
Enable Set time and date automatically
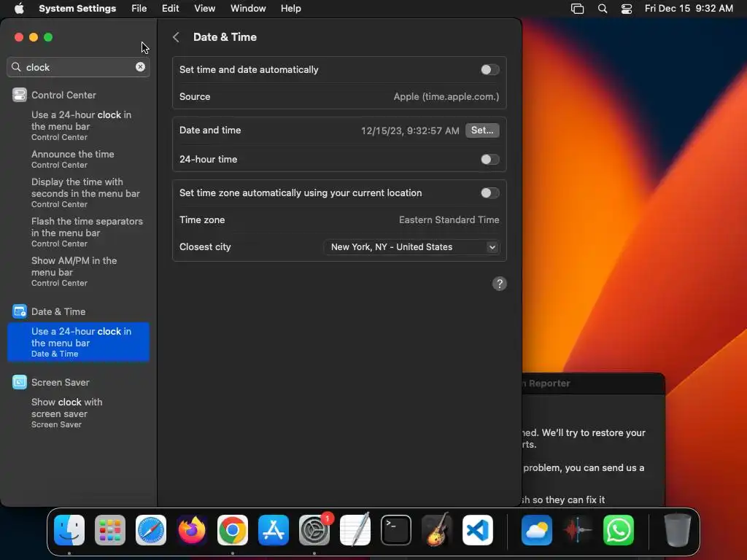tap(489, 69)
